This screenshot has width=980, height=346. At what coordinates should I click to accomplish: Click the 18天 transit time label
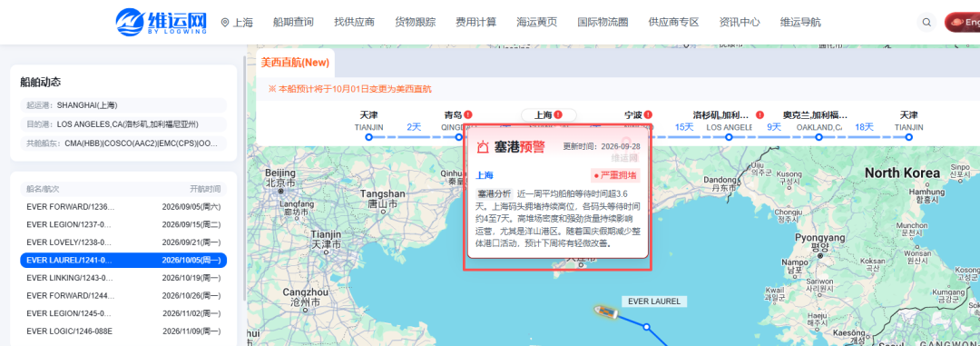point(864,127)
